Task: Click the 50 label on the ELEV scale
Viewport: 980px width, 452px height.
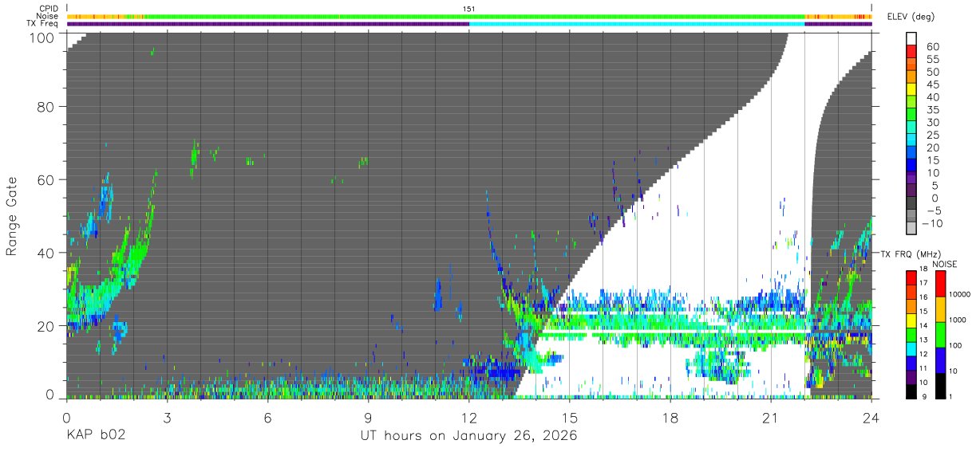Action: (x=932, y=73)
